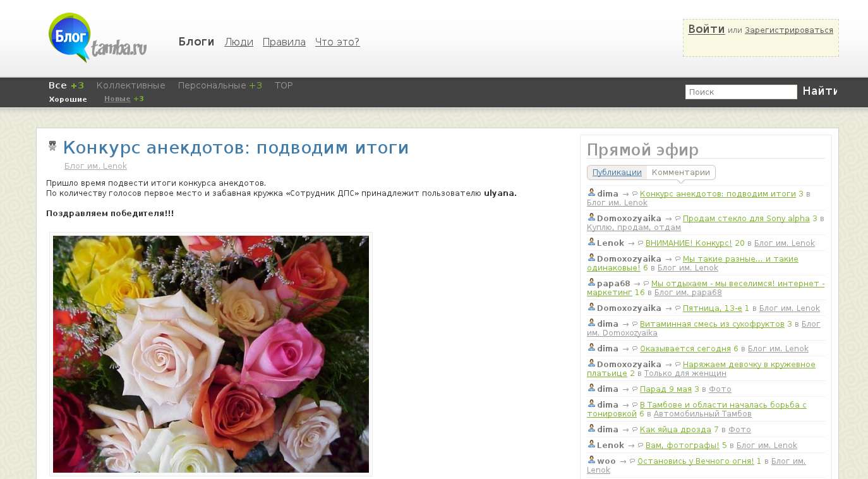The width and height of the screenshot is (868, 479).
Task: Open 'Блог им. Lenok' link under post title
Action: [95, 166]
